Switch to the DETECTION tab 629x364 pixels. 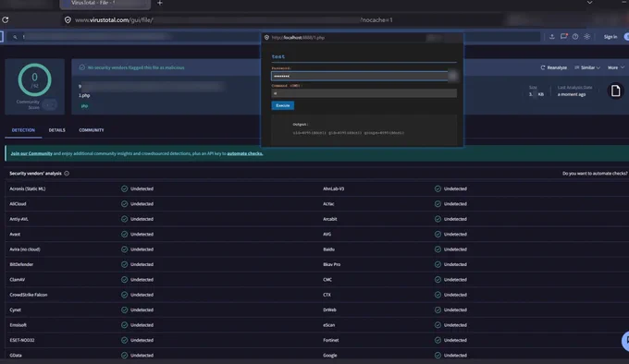pyautogui.click(x=23, y=130)
